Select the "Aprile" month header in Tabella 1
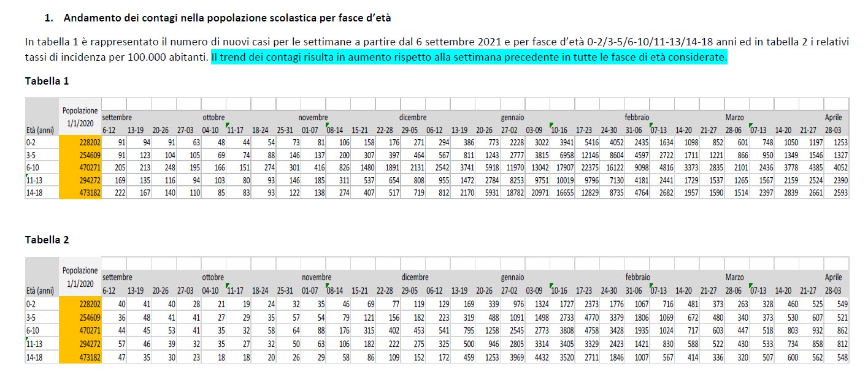 pyautogui.click(x=833, y=116)
